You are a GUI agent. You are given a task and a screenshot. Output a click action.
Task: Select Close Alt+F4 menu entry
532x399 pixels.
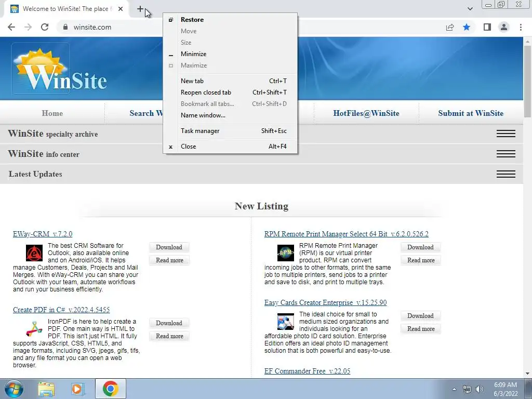[x=230, y=147]
